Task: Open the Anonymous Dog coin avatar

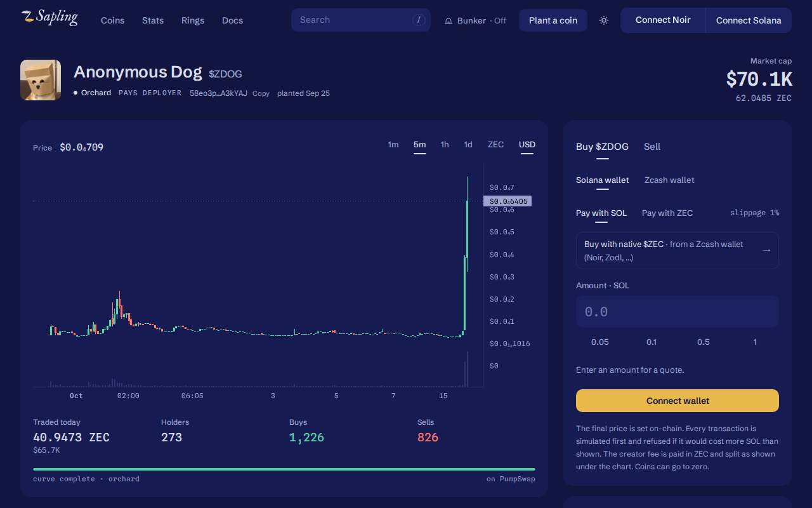Action: coord(41,80)
